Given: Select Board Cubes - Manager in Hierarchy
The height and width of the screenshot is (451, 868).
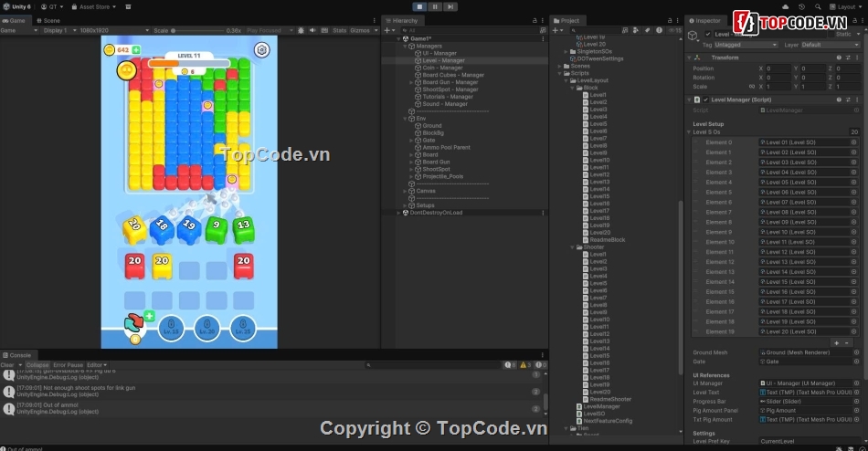Looking at the screenshot, I should [453, 75].
